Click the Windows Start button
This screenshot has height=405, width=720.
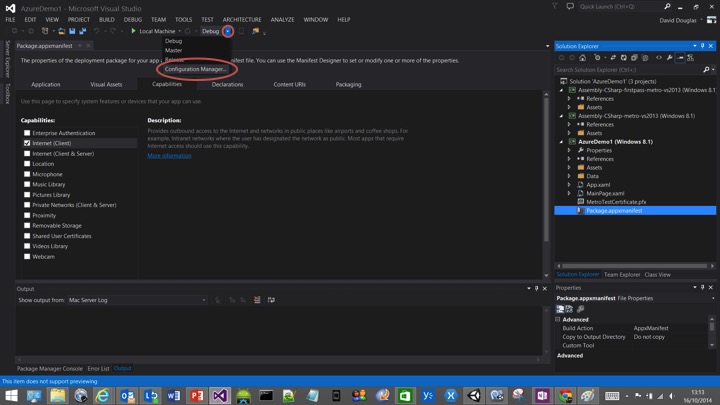tap(11, 395)
